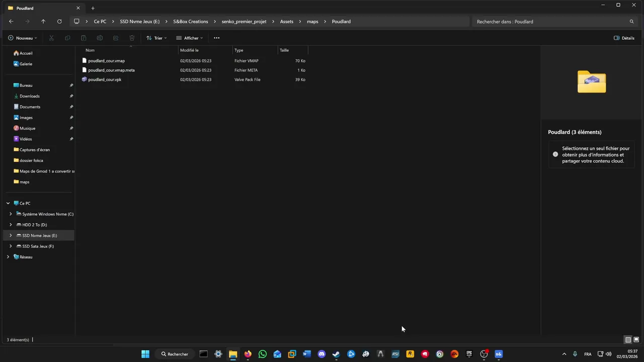Click the Rename toolbar icon
This screenshot has height=362, width=644.
pos(100,38)
